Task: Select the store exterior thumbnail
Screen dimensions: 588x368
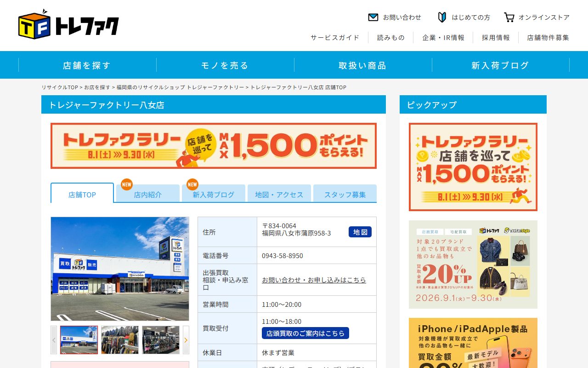Action: click(79, 340)
